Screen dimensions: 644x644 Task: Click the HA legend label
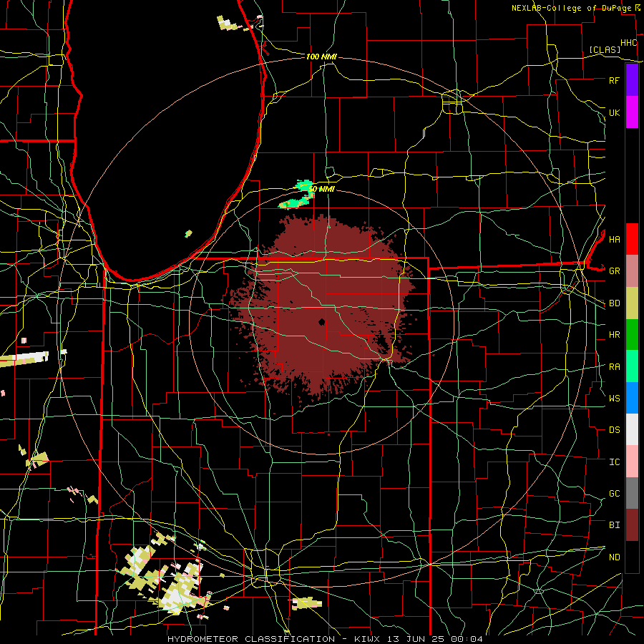614,240
